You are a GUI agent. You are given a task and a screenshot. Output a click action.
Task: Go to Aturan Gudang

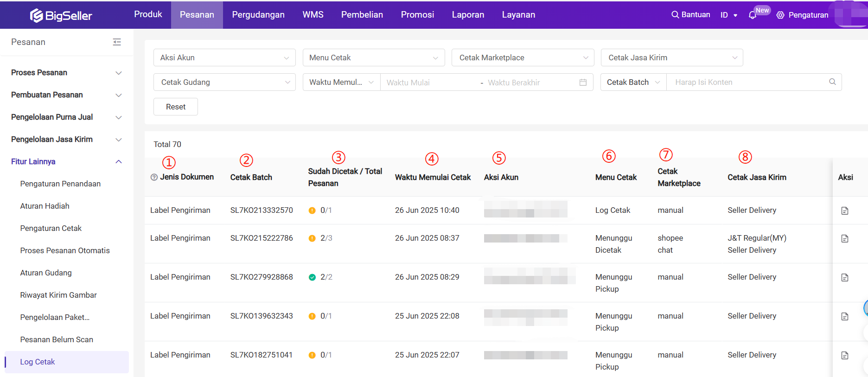46,273
